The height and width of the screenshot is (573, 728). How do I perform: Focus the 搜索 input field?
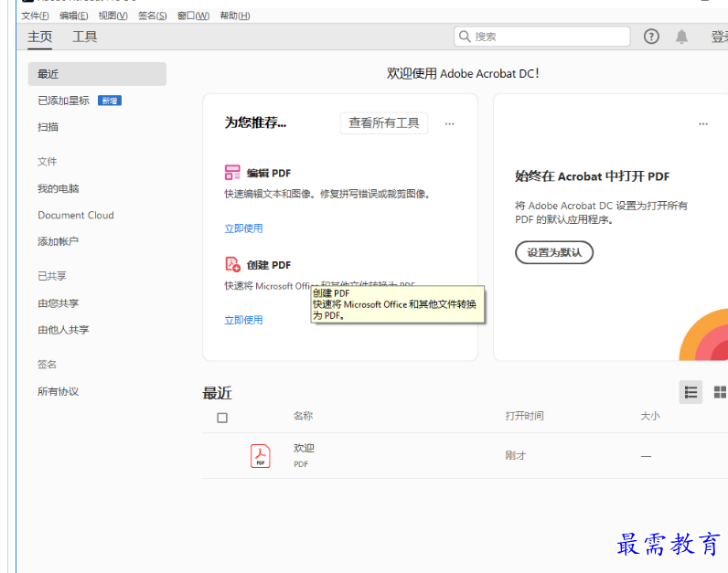pyautogui.click(x=541, y=37)
